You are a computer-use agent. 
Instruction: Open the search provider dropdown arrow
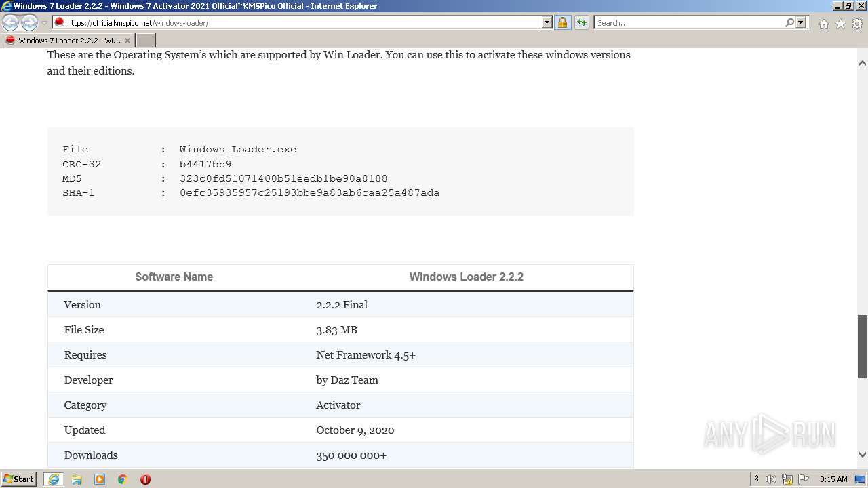coord(801,22)
